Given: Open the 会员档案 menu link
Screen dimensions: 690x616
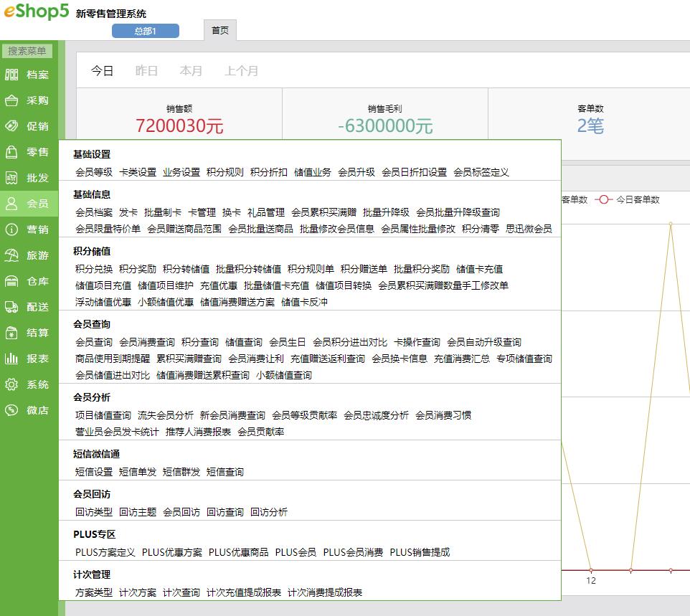Looking at the screenshot, I should (94, 212).
